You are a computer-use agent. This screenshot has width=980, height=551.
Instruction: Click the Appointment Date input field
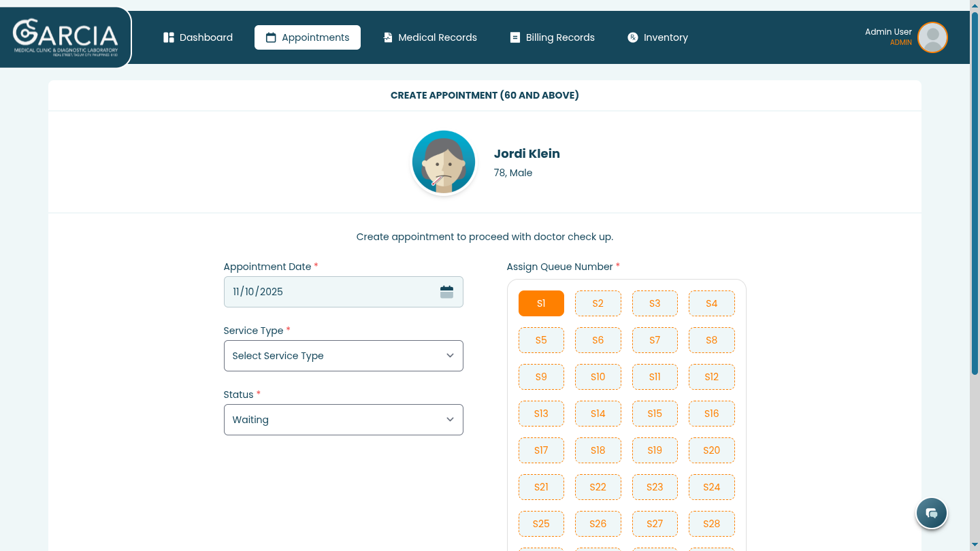coord(330,292)
